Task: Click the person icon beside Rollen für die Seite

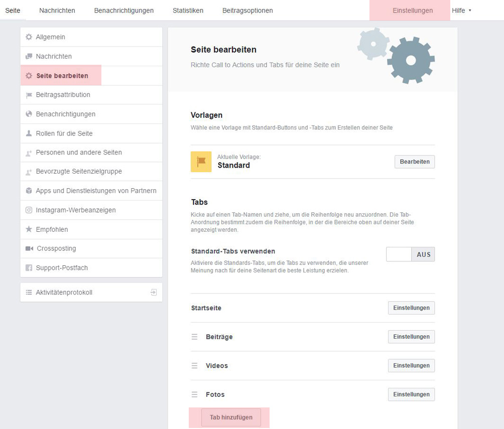Action: [29, 133]
